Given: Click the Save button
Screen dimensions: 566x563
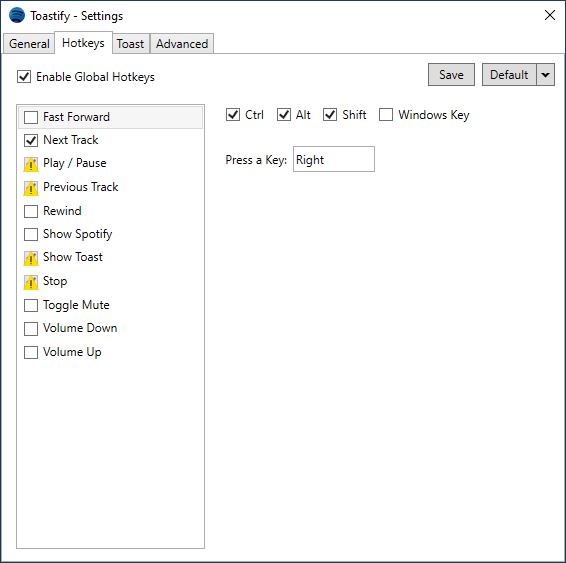Looking at the screenshot, I should tap(451, 75).
